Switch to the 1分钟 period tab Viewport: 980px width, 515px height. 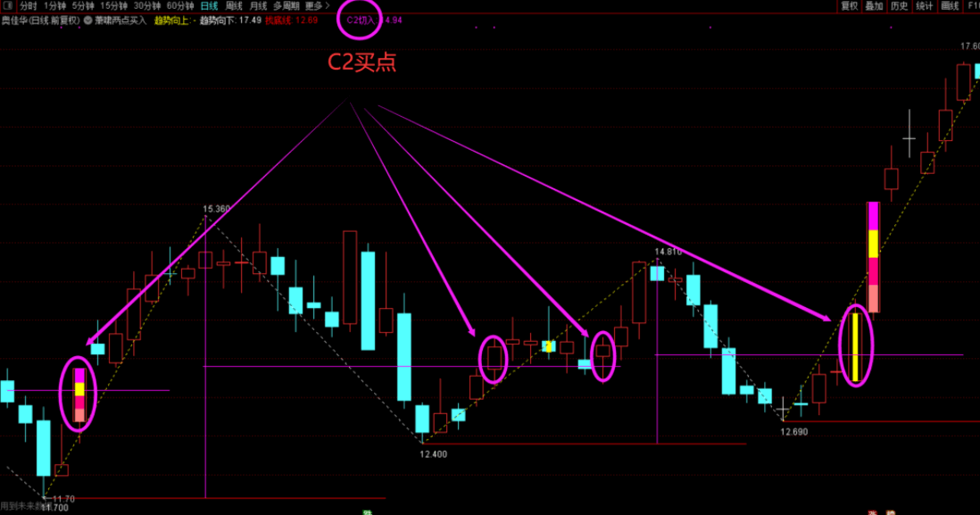pyautogui.click(x=55, y=6)
